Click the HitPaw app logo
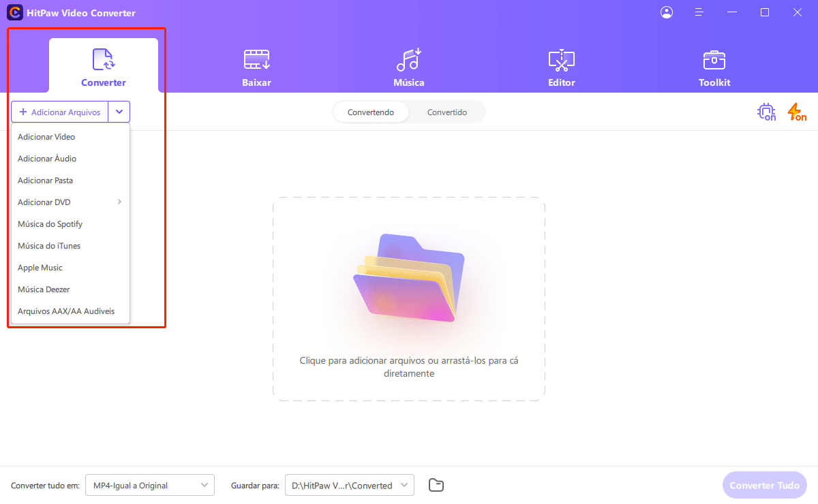The image size is (818, 504). coord(14,13)
